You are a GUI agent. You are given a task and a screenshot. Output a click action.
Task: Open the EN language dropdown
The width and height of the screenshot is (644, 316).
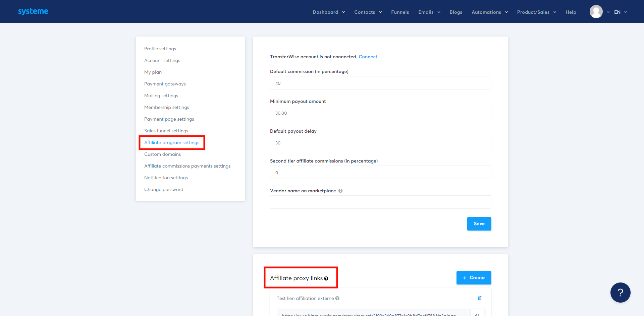coord(620,12)
